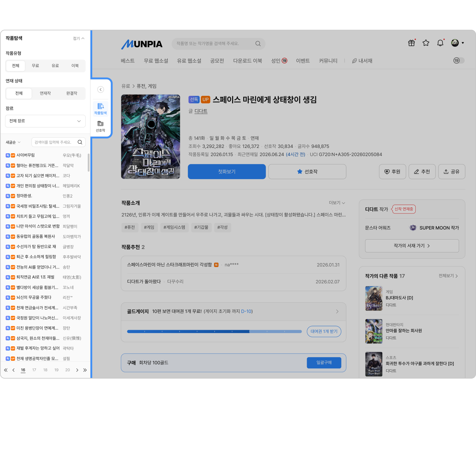Add to favorites with 선호작 button
The height and width of the screenshot is (450, 476).
307,172
